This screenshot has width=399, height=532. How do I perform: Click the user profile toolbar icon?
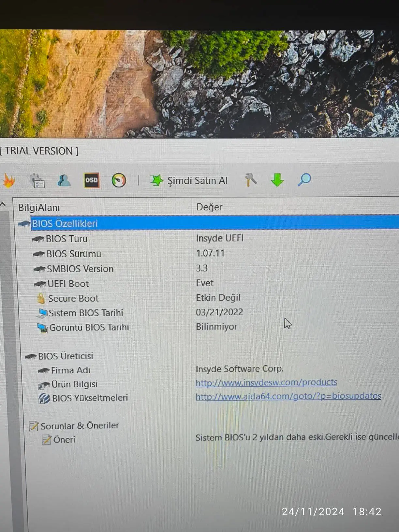64,180
